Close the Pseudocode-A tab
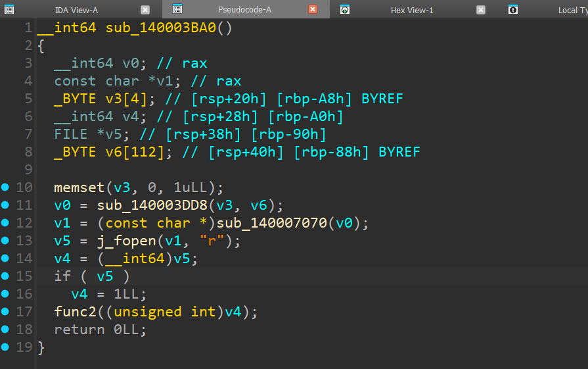 pyautogui.click(x=313, y=10)
